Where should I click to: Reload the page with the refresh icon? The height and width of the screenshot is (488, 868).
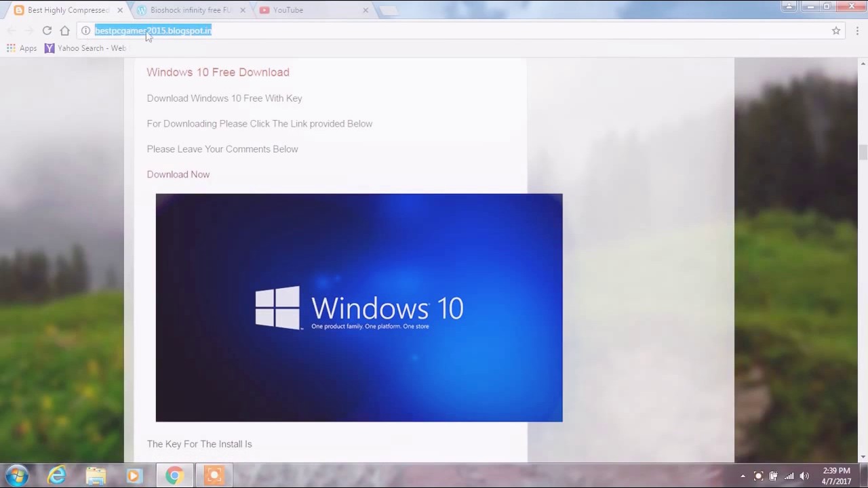[x=47, y=30]
